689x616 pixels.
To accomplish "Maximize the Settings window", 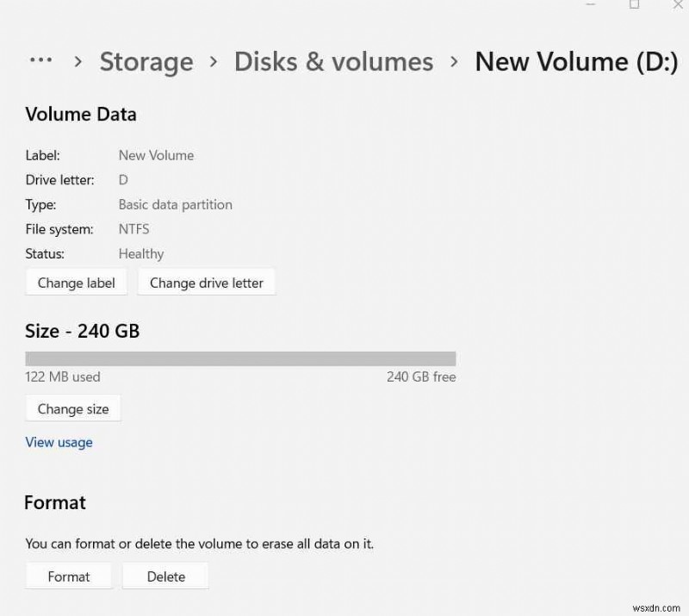I will tap(635, 7).
